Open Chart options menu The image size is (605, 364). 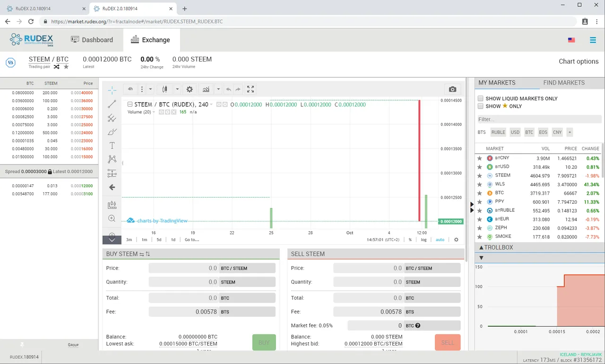tap(579, 61)
